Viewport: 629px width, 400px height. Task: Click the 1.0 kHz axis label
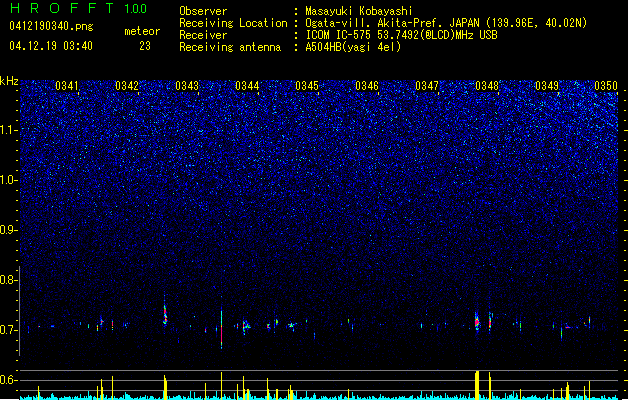click(x=8, y=180)
